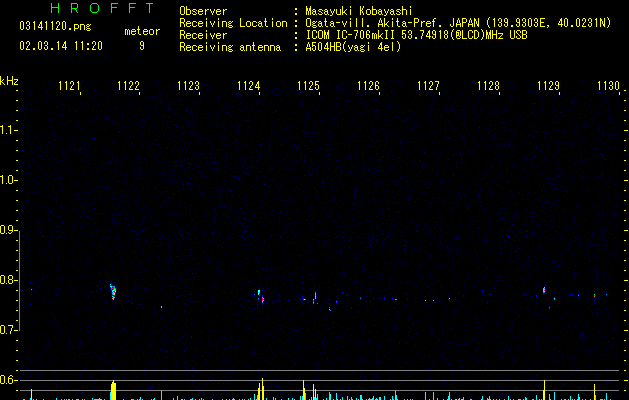Click the kHz axis unit label
Screen dimensions: 629x400
[x=9, y=81]
